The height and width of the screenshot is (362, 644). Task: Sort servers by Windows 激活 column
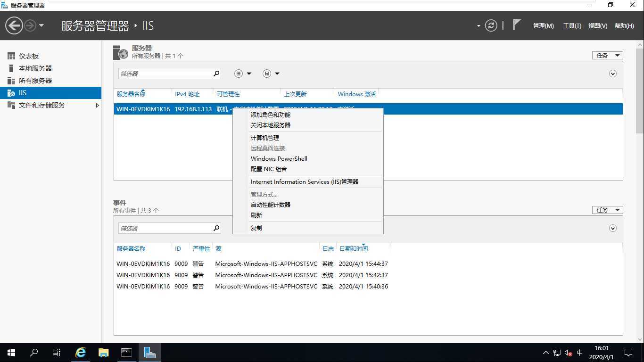point(356,94)
